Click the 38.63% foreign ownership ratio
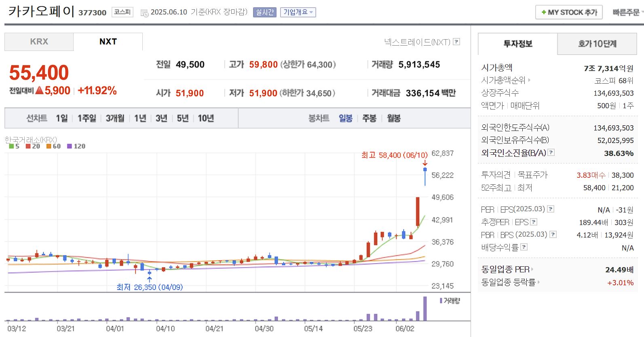This screenshot has height=337, width=644. tap(619, 154)
